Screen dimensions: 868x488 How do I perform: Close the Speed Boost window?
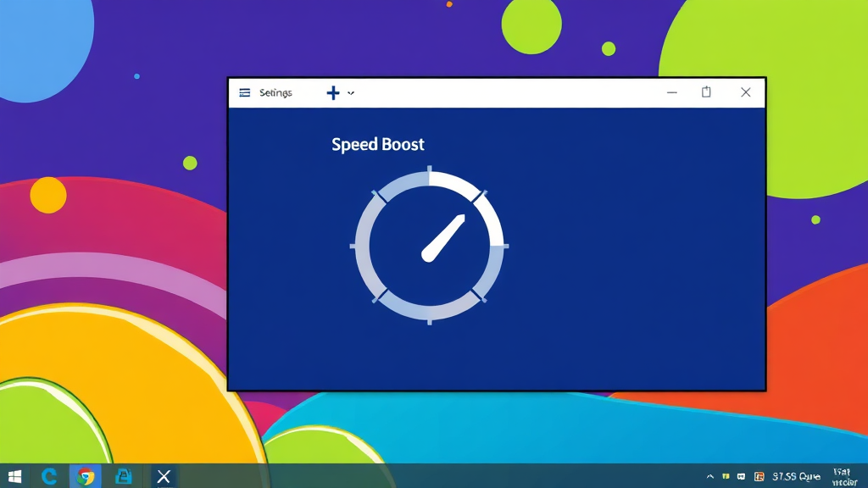(745, 92)
